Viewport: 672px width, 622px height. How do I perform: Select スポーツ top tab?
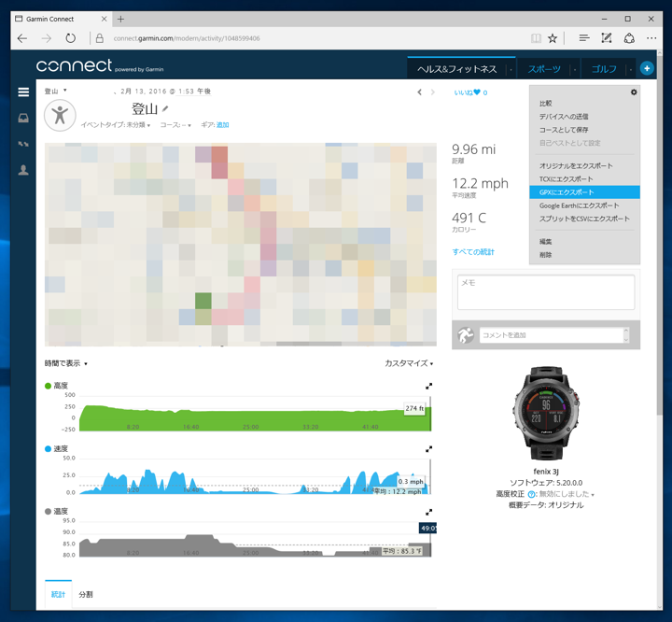pos(544,69)
